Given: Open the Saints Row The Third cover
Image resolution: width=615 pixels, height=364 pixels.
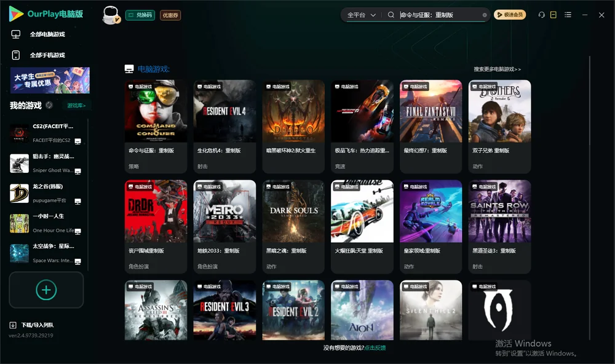Looking at the screenshot, I should (499, 212).
